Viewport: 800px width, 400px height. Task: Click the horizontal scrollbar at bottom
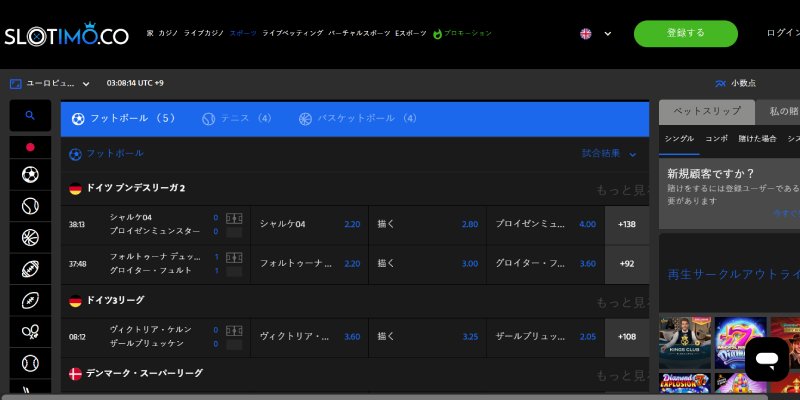tap(384, 397)
